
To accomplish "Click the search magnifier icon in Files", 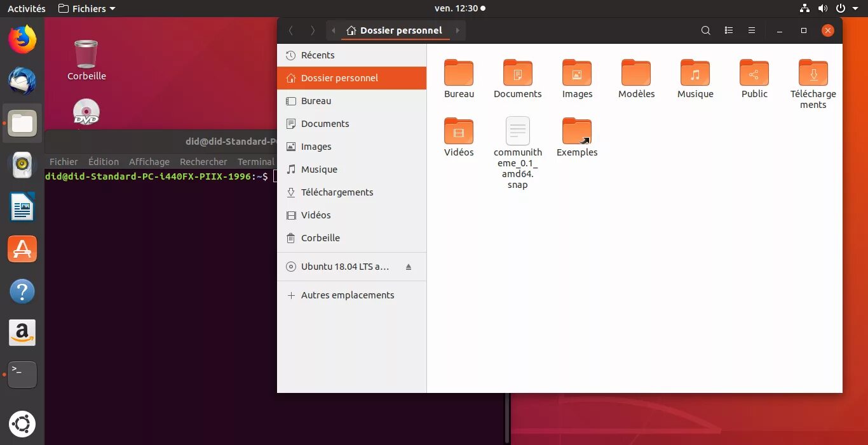I will [x=705, y=30].
